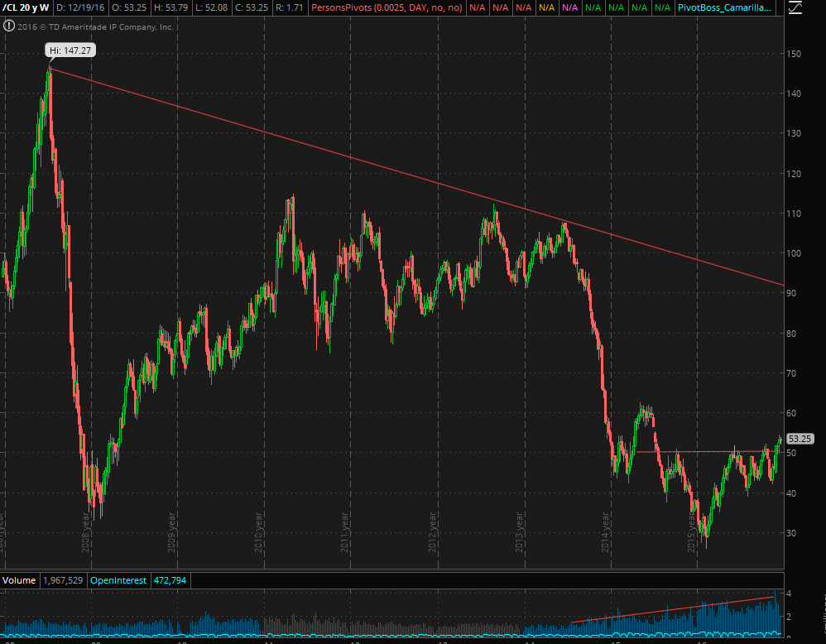Click the info icon beside the copyright notice

click(x=8, y=26)
